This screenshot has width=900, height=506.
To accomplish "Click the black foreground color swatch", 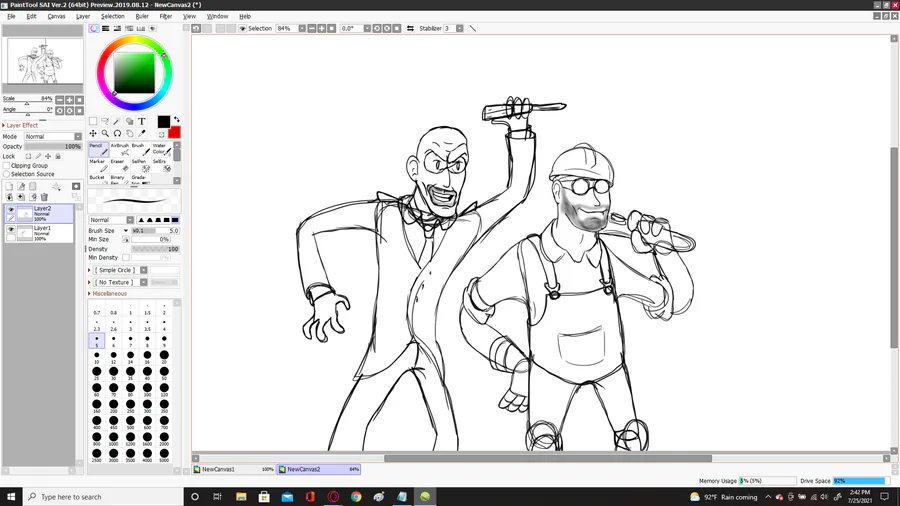I will 164,122.
